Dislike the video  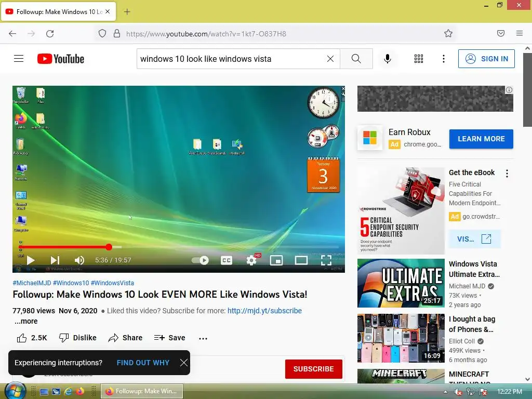(x=78, y=338)
